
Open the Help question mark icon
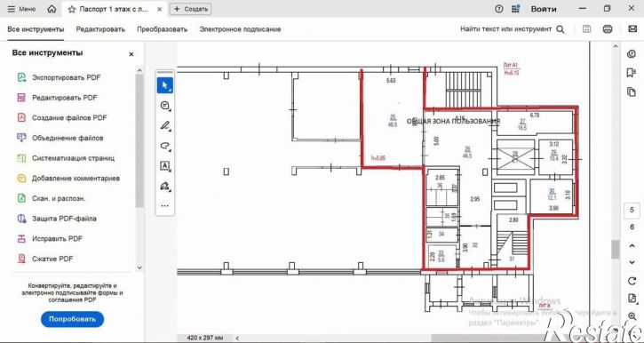499,9
